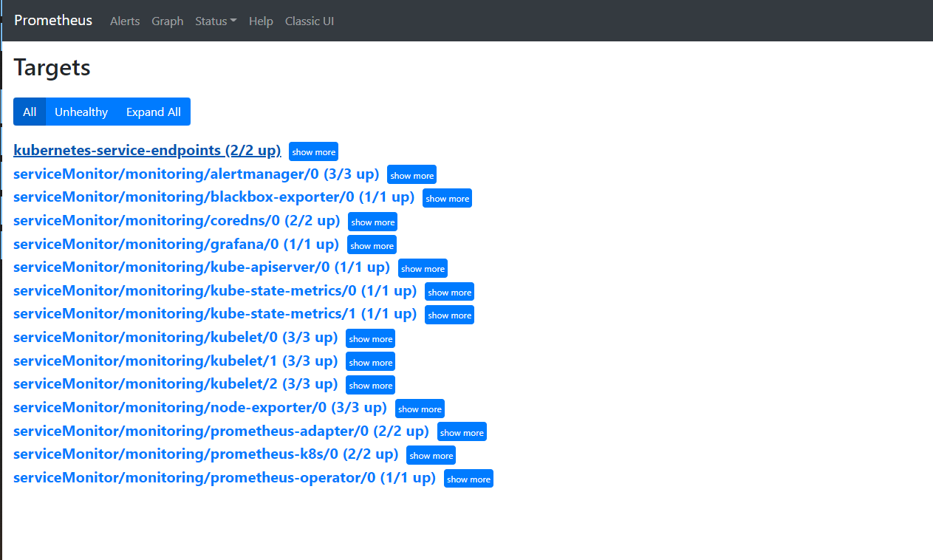This screenshot has width=933, height=560.
Task: Open serviceMonitor/monitoring/prometheus-adapter/0 link
Action: pyautogui.click(x=222, y=431)
